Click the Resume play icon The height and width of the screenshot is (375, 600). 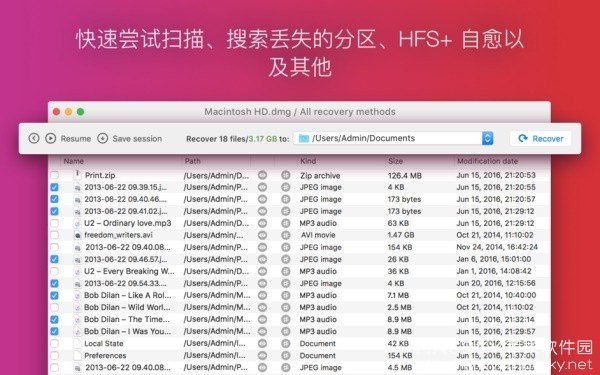pyautogui.click(x=51, y=139)
